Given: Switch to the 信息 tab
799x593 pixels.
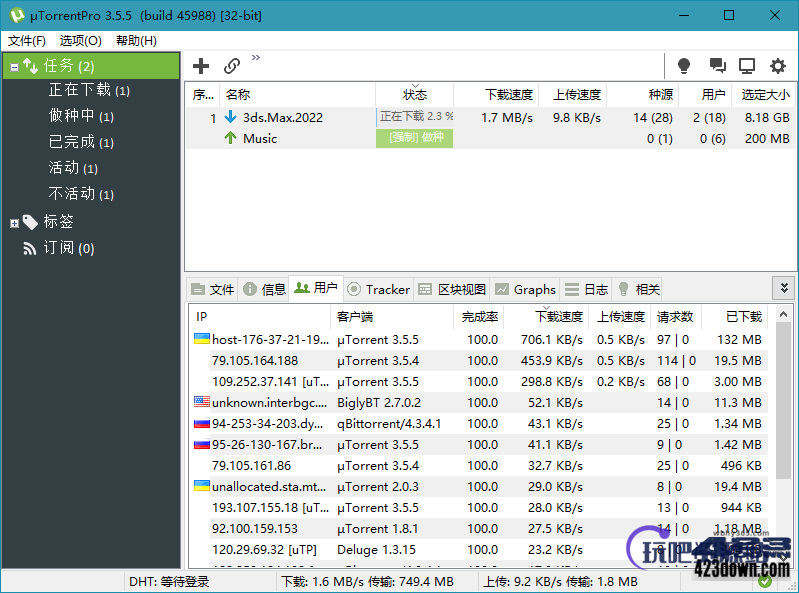Looking at the screenshot, I should click(264, 289).
